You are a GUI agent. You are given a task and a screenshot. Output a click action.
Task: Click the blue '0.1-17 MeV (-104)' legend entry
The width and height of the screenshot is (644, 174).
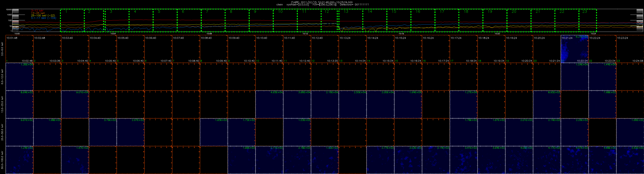(44, 18)
